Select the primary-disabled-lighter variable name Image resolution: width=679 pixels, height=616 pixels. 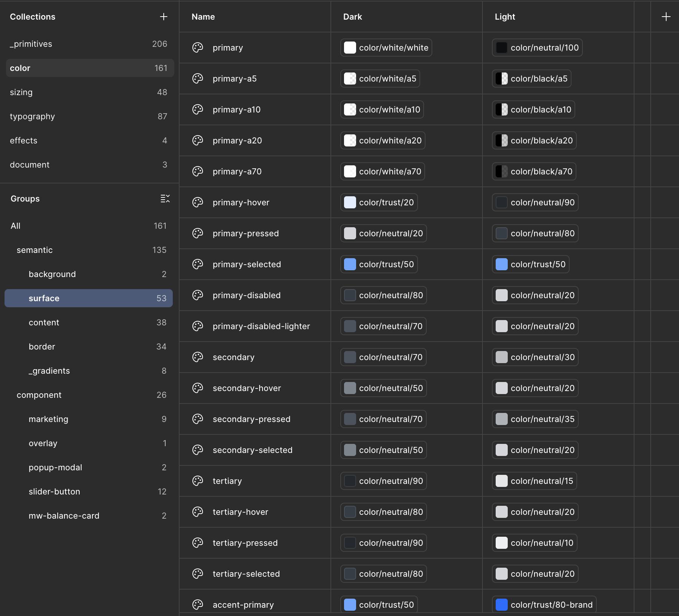[x=261, y=326]
